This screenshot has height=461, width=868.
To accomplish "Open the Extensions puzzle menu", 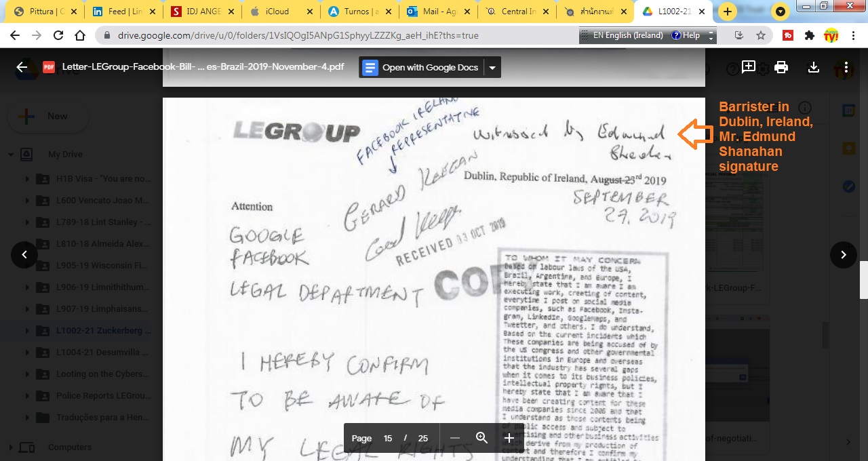I will (x=809, y=35).
